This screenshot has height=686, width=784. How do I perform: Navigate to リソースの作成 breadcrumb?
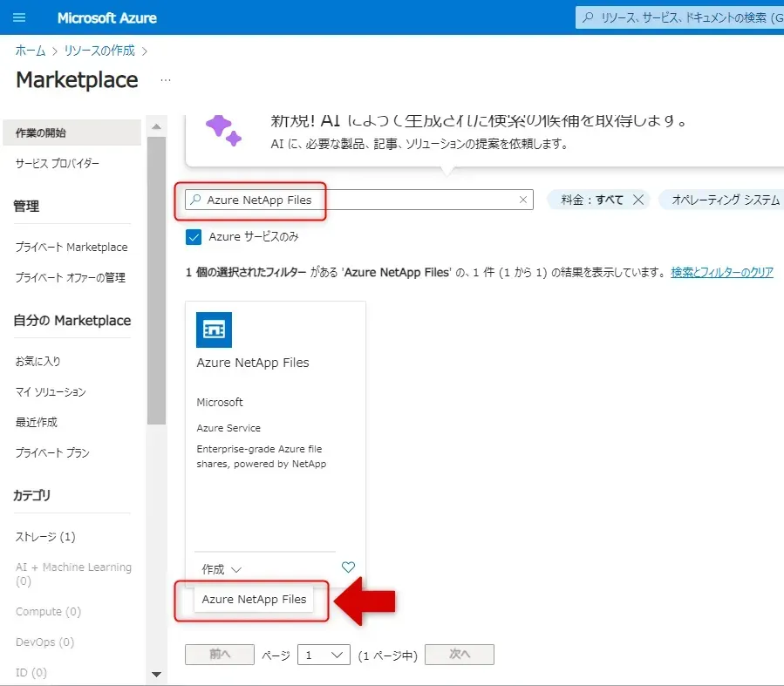pyautogui.click(x=100, y=51)
